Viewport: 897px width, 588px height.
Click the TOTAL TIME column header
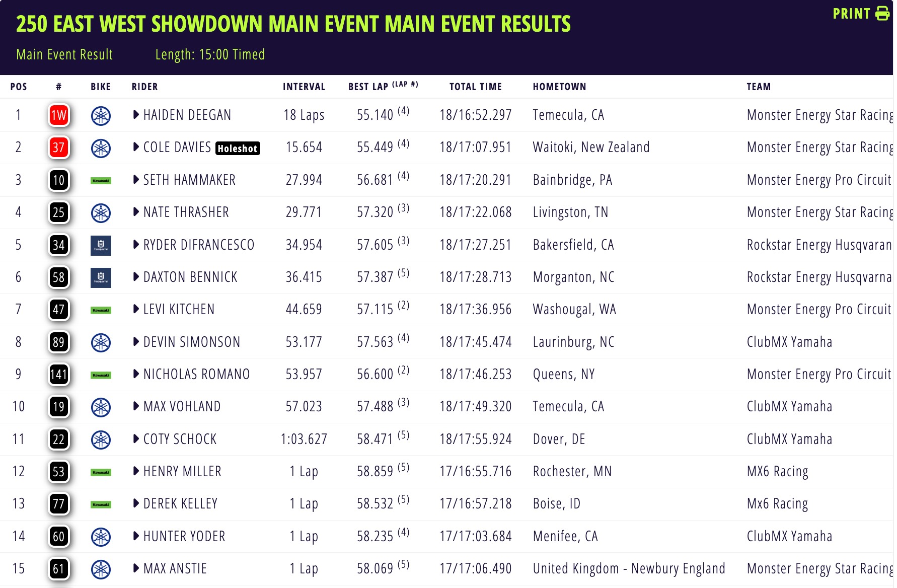[x=475, y=87]
